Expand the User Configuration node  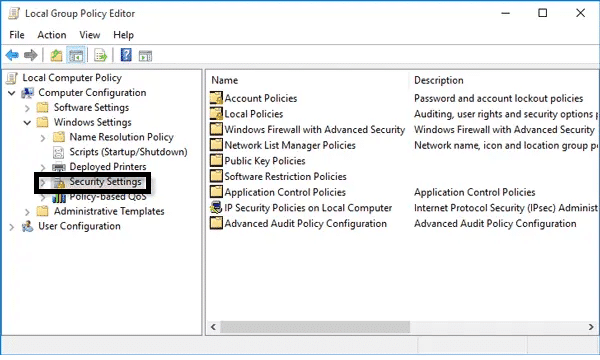click(x=12, y=227)
